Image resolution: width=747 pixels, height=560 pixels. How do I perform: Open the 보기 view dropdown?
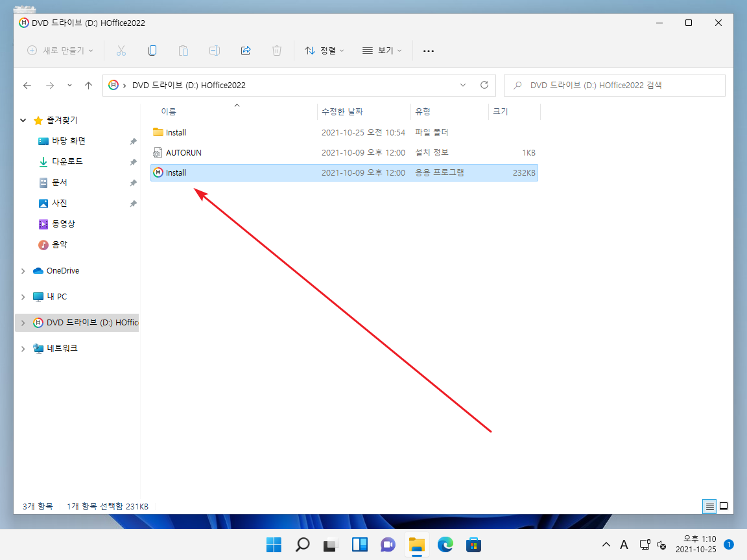point(382,51)
